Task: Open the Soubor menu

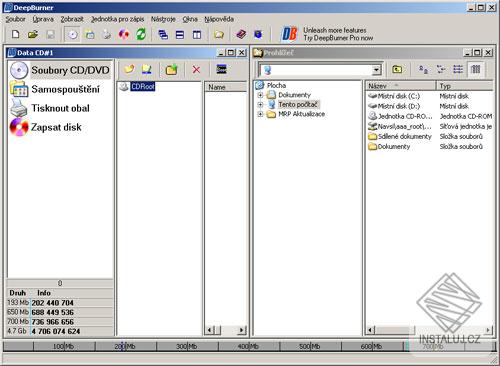Action: [15, 19]
